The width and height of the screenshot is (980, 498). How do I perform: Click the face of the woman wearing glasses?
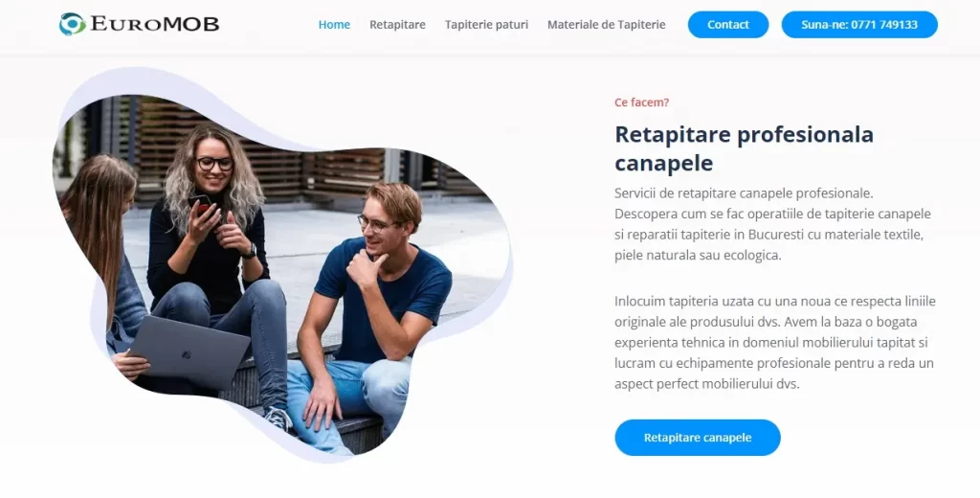tap(212, 164)
